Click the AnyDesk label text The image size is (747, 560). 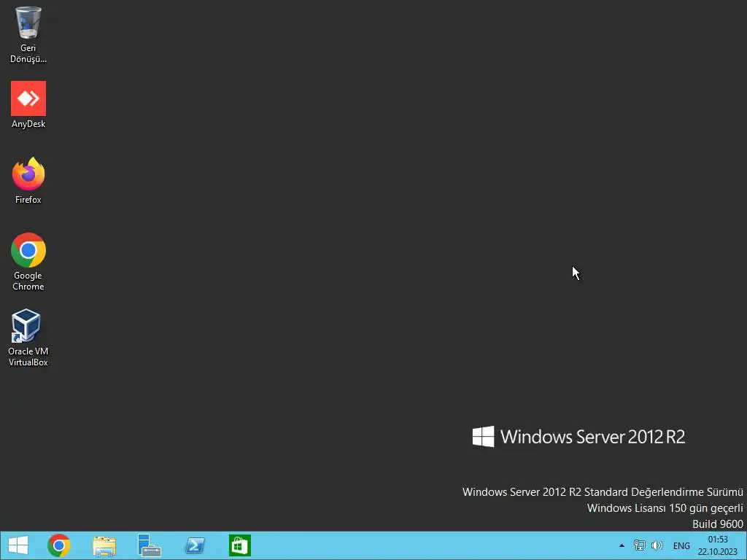click(x=28, y=124)
